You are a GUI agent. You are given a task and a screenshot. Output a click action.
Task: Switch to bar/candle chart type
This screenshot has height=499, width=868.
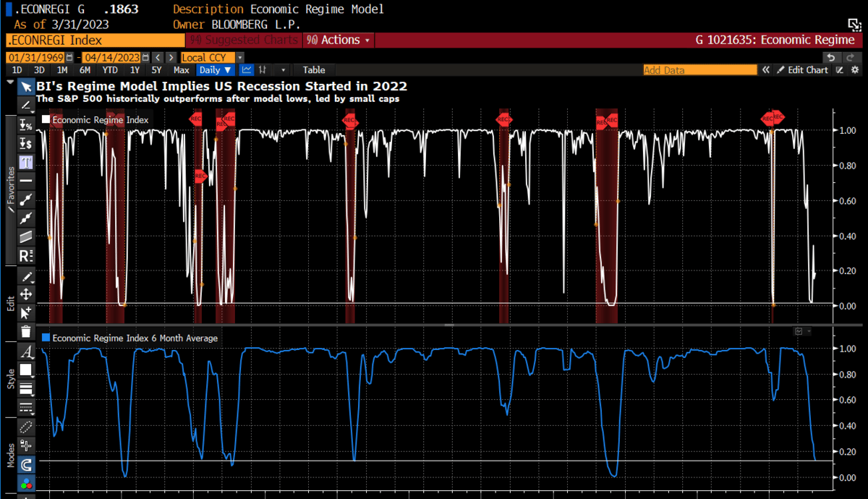(x=263, y=70)
